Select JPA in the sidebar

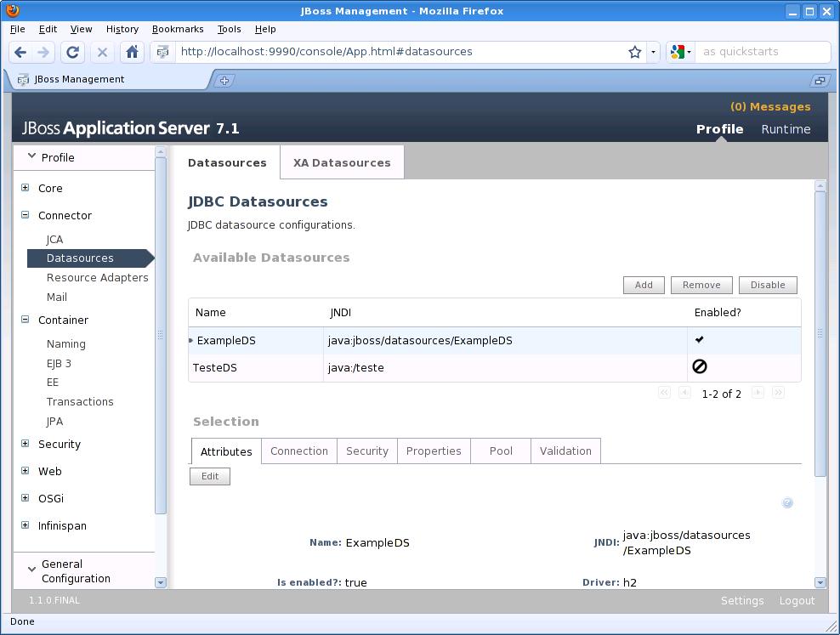(54, 422)
